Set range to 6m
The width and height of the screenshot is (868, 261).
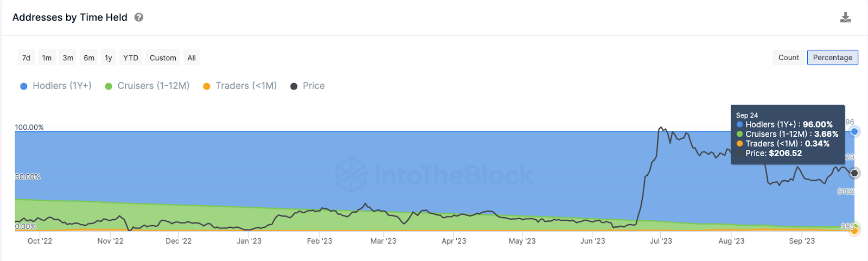coord(89,58)
